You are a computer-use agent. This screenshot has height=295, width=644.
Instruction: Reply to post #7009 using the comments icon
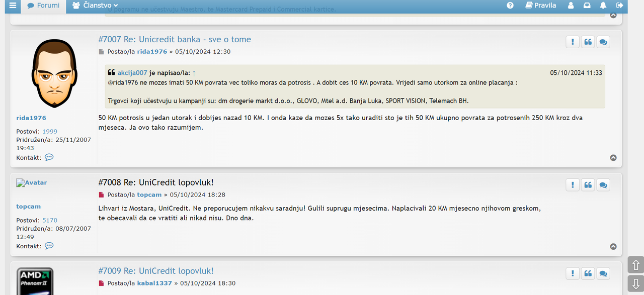(603, 273)
